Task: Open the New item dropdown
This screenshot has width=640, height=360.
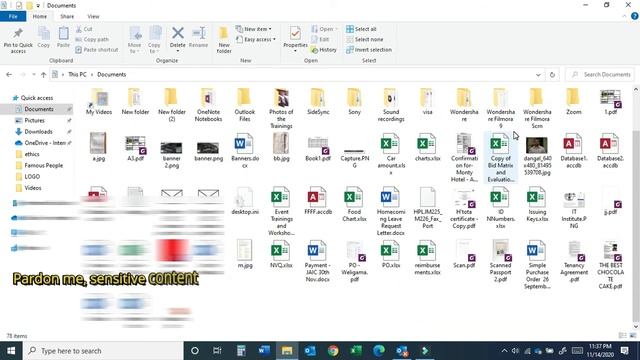Action: pyautogui.click(x=253, y=29)
